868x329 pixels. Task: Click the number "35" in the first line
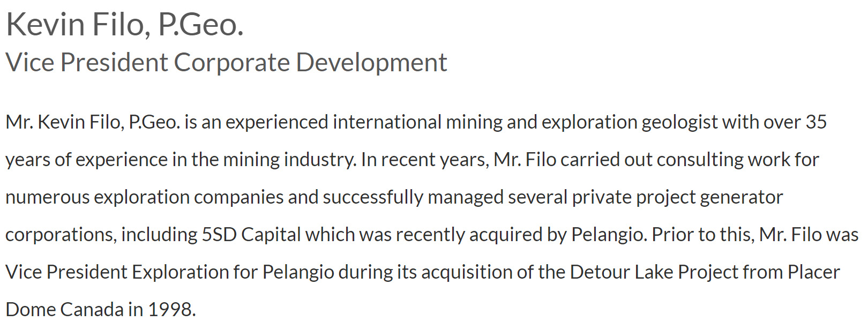(x=816, y=122)
